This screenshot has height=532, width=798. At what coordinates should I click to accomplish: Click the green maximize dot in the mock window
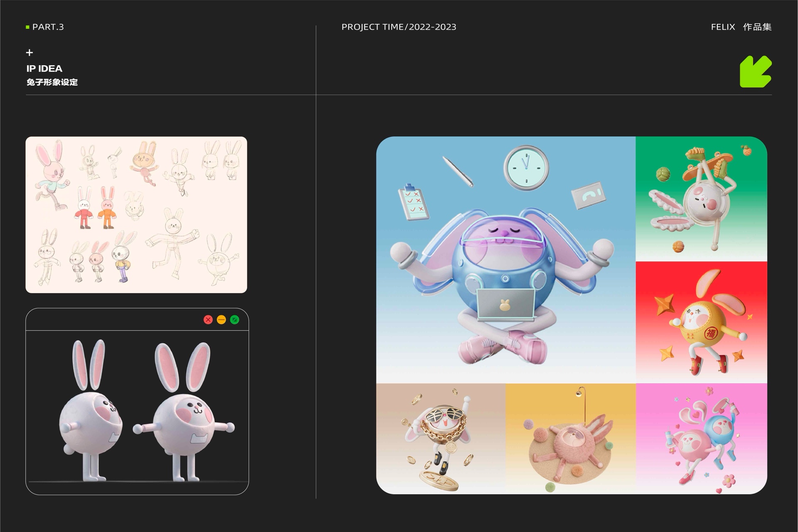click(235, 320)
